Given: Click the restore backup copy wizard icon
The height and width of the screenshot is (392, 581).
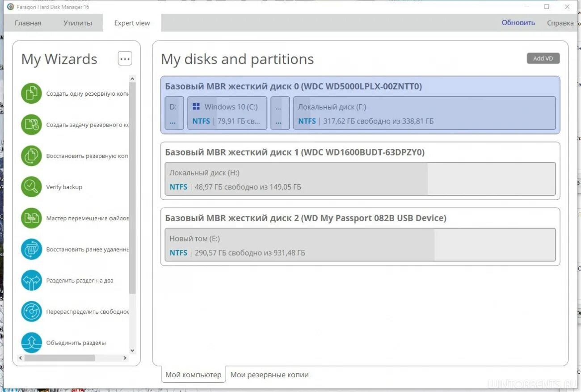Looking at the screenshot, I should (31, 156).
